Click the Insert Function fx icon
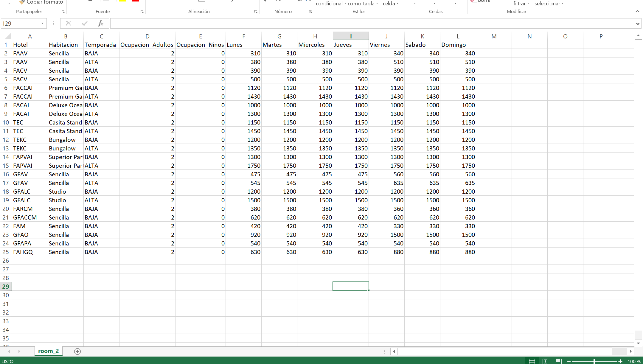643x364 pixels. (100, 23)
